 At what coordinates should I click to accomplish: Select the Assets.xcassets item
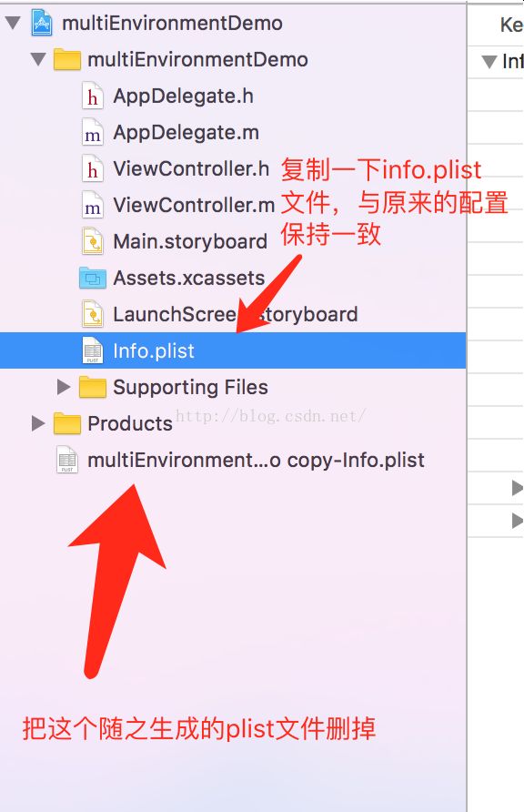[x=189, y=278]
